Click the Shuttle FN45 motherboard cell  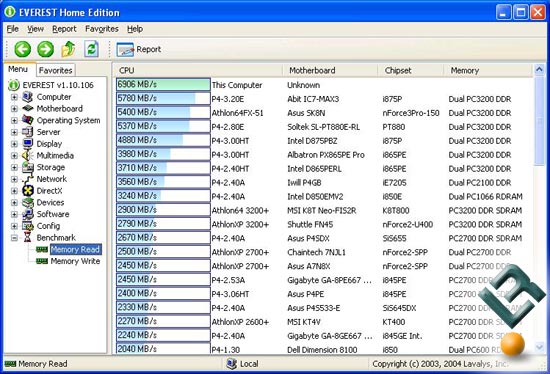coord(310,224)
